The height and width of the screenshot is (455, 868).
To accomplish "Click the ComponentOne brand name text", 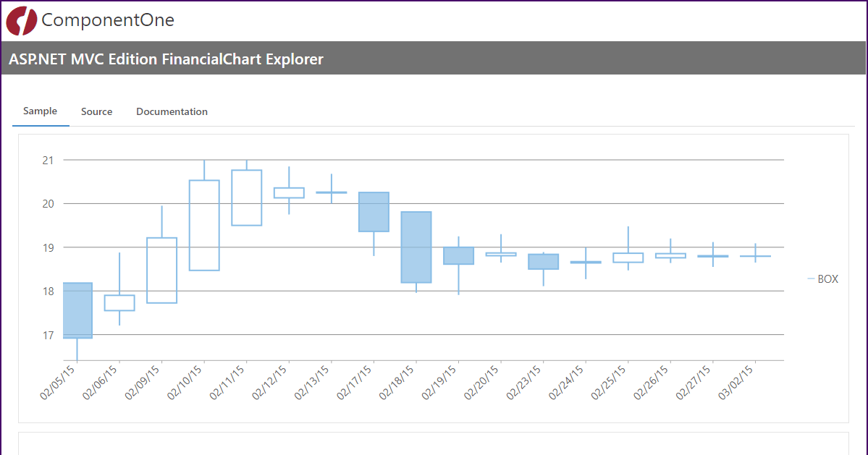I will 108,20.
